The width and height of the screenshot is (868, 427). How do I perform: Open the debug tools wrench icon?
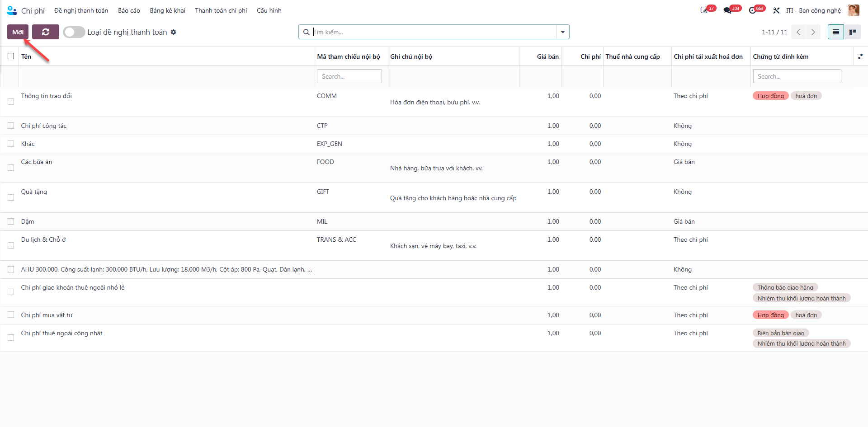tap(776, 10)
